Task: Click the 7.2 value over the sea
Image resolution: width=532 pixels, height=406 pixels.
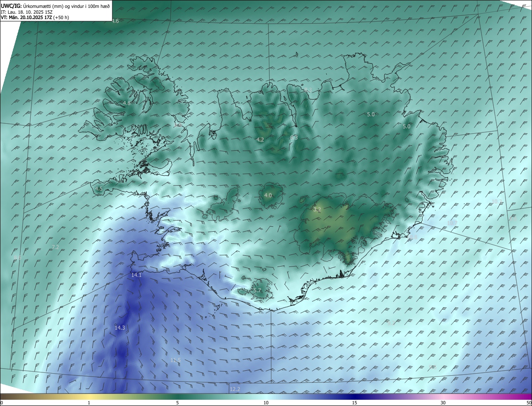Action: [x=55, y=247]
